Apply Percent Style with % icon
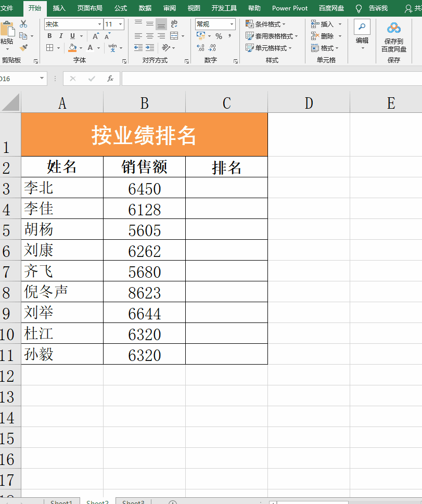Screen dimensions: 422x504 219,36
